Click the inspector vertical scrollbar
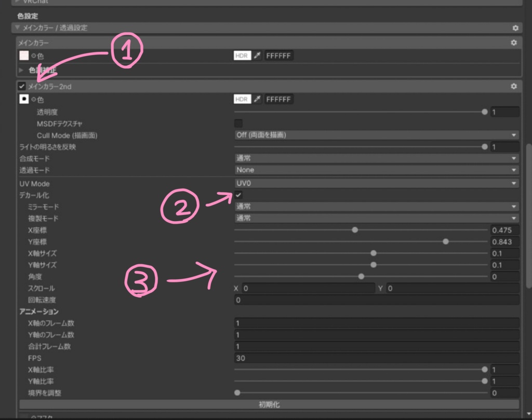This screenshot has width=532, height=420. coord(528,216)
